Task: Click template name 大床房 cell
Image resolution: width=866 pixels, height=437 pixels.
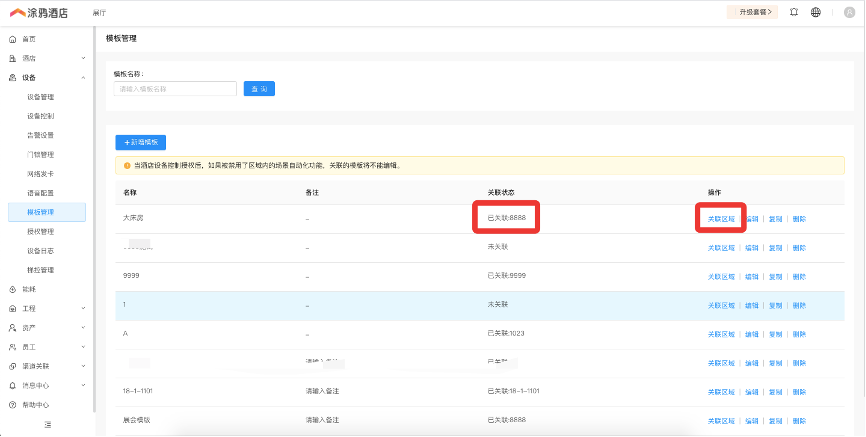Action: tap(133, 218)
